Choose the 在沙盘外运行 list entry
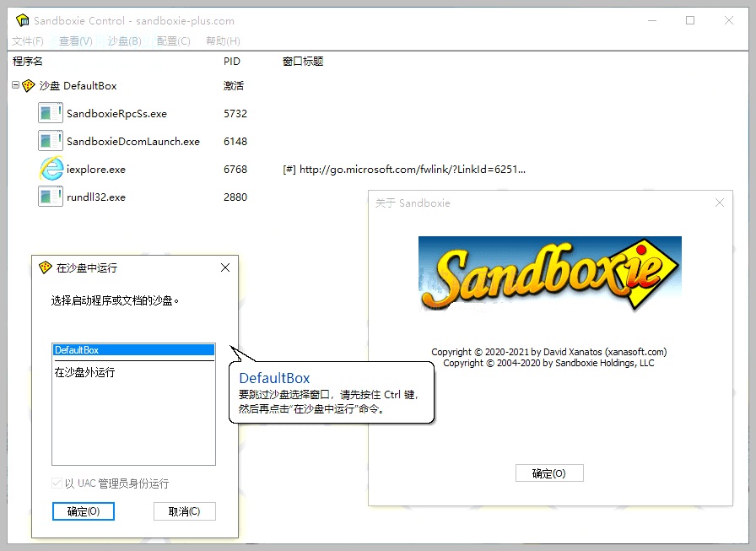This screenshot has width=756, height=551. 84,372
